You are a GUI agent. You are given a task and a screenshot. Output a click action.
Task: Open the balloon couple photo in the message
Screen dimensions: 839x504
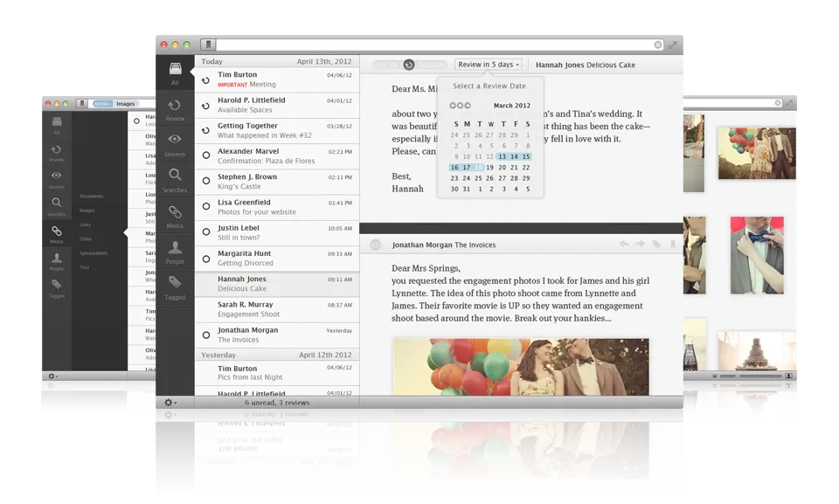521,367
